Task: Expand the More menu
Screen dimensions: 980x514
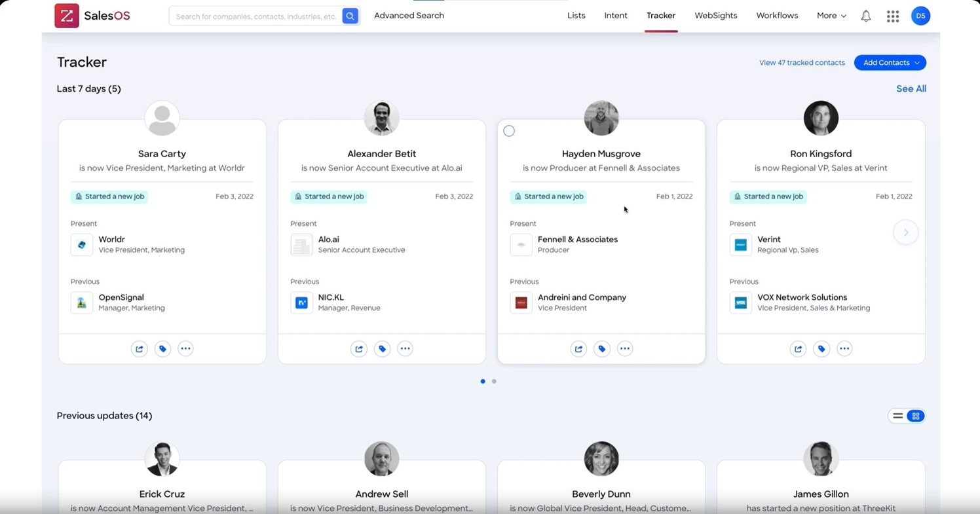Action: 831,15
